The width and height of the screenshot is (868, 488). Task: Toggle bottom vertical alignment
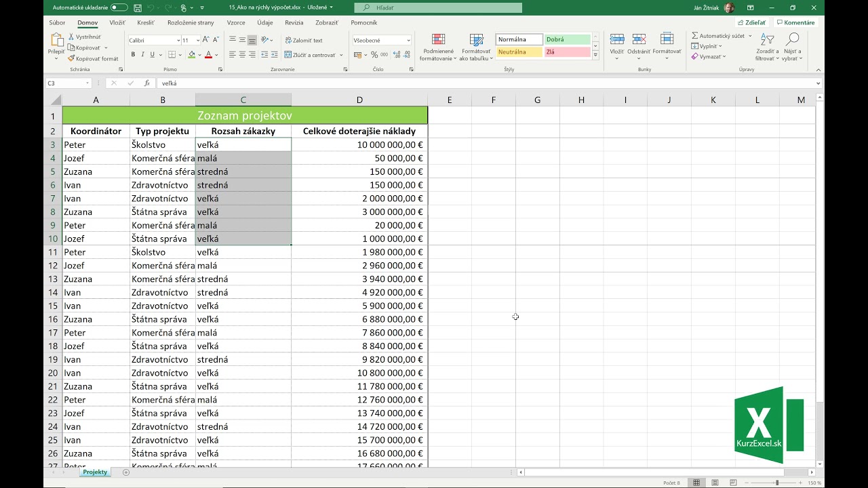click(252, 41)
